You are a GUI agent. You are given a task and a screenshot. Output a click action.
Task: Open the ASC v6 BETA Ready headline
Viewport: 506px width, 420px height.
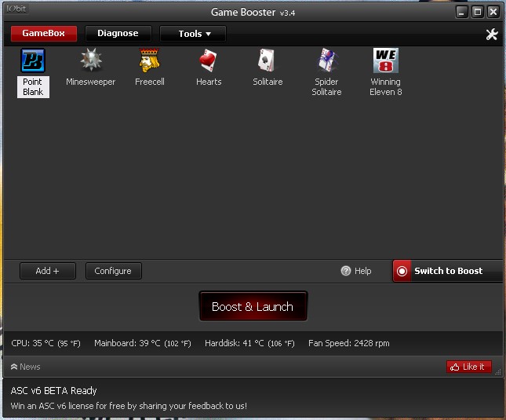(x=53, y=391)
